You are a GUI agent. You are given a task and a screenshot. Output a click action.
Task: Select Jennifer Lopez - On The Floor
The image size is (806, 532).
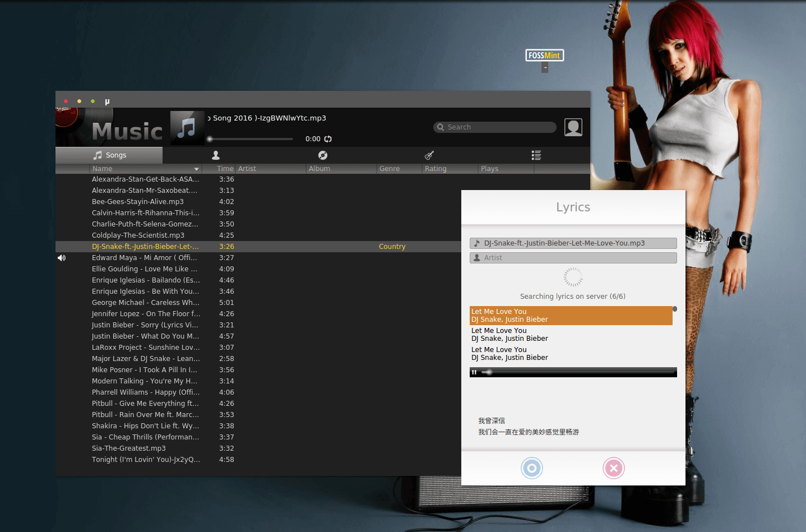pos(146,314)
